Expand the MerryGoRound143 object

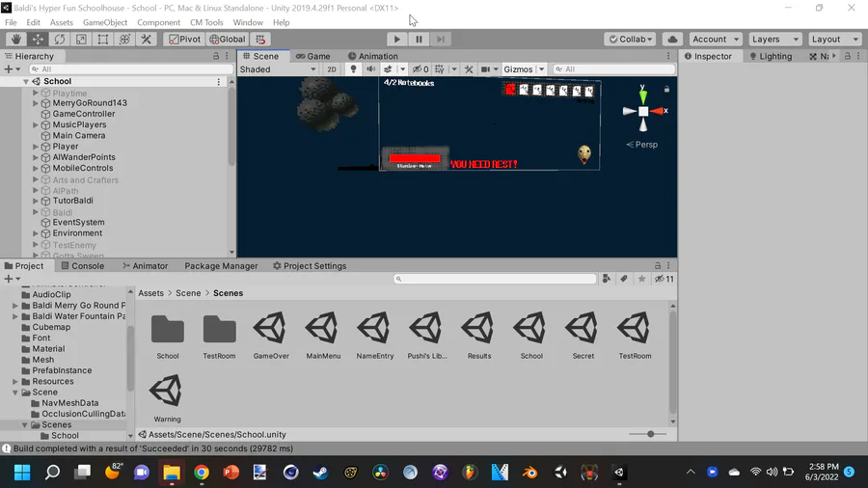(x=36, y=103)
